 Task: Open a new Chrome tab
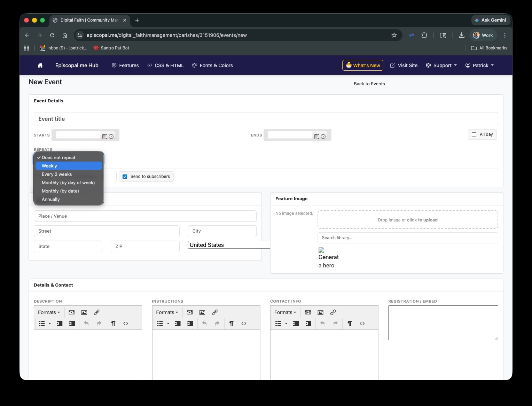(137, 20)
